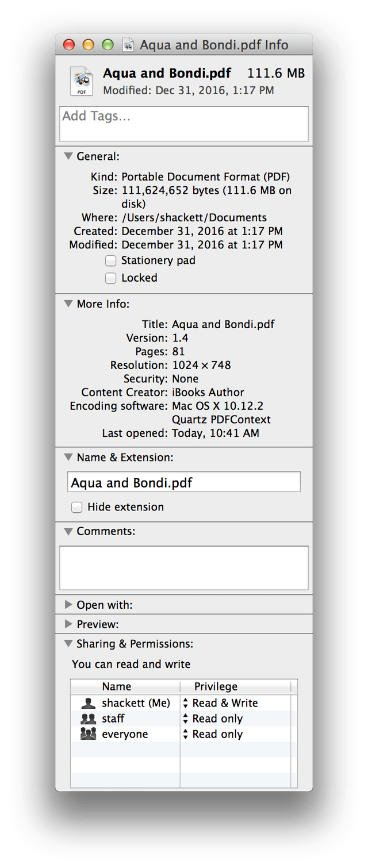This screenshot has width=368, height=868.
Task: Click the everyone group icon
Action: [88, 734]
